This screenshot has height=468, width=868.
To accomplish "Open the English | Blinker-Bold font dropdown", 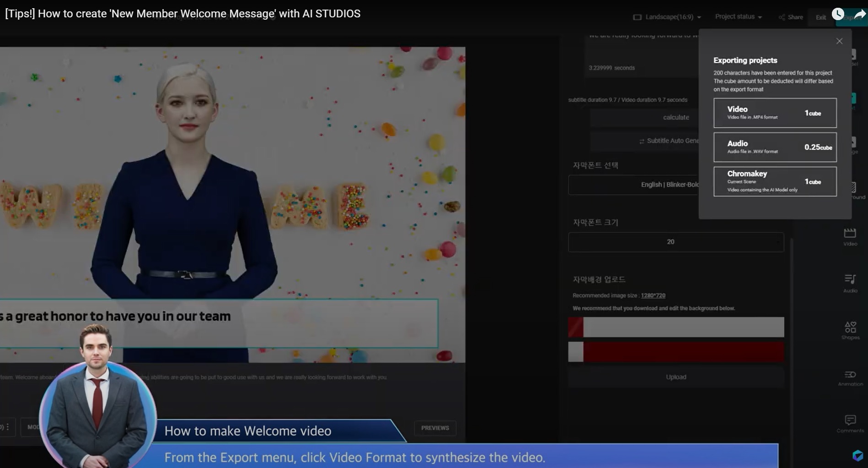I will click(634, 185).
